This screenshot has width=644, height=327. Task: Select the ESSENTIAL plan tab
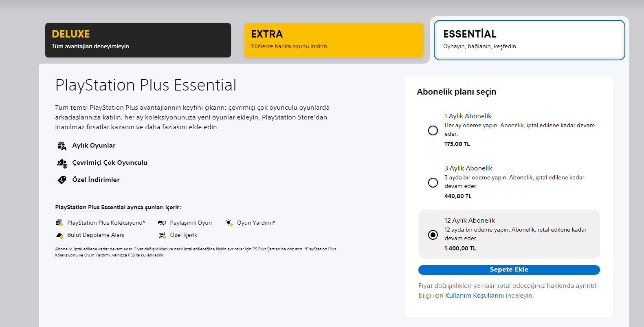pyautogui.click(x=529, y=40)
